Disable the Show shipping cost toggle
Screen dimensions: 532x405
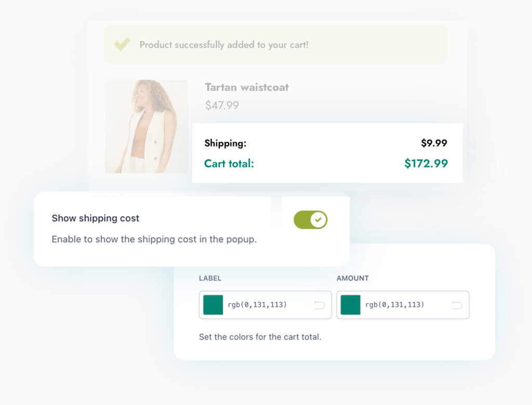click(x=310, y=220)
